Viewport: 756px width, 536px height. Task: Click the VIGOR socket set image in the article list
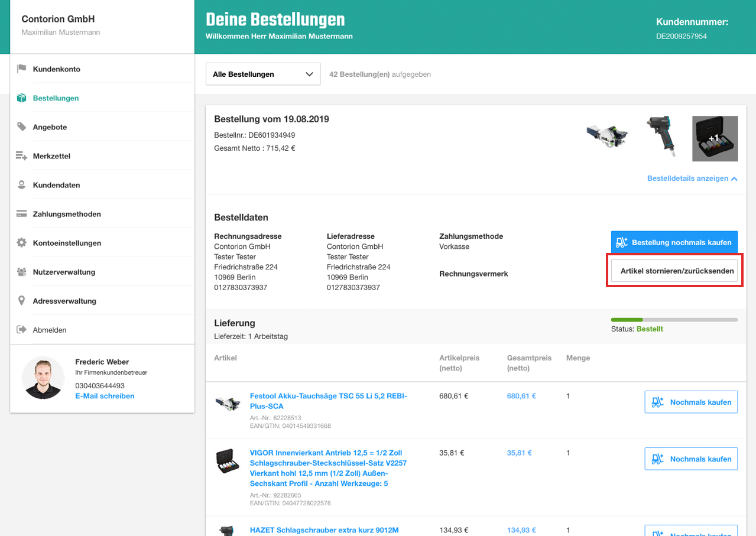(x=228, y=461)
